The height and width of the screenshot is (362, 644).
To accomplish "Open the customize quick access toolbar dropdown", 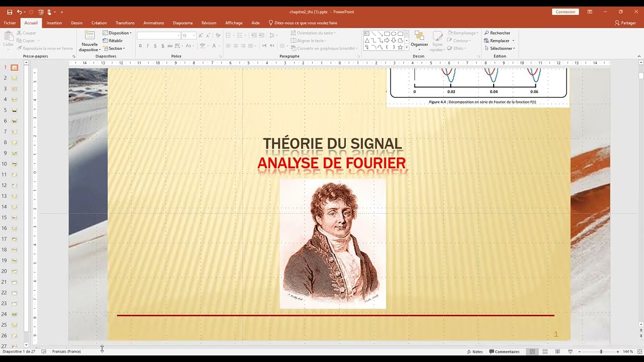I will click(62, 12).
